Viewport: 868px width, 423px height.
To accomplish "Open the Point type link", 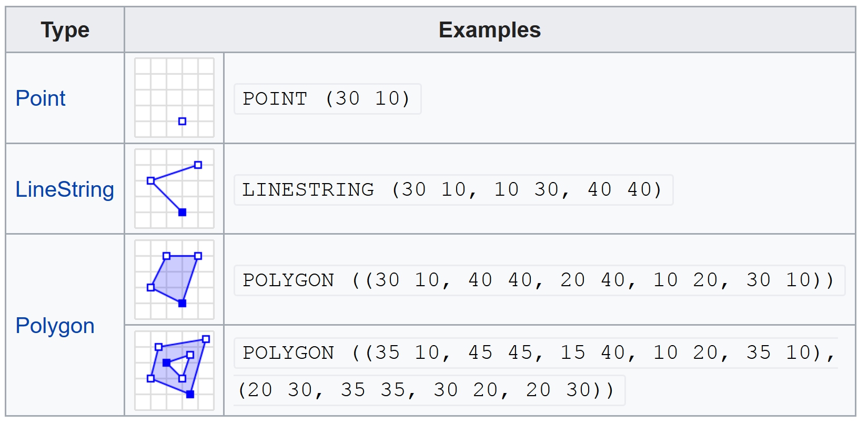I will [x=41, y=98].
